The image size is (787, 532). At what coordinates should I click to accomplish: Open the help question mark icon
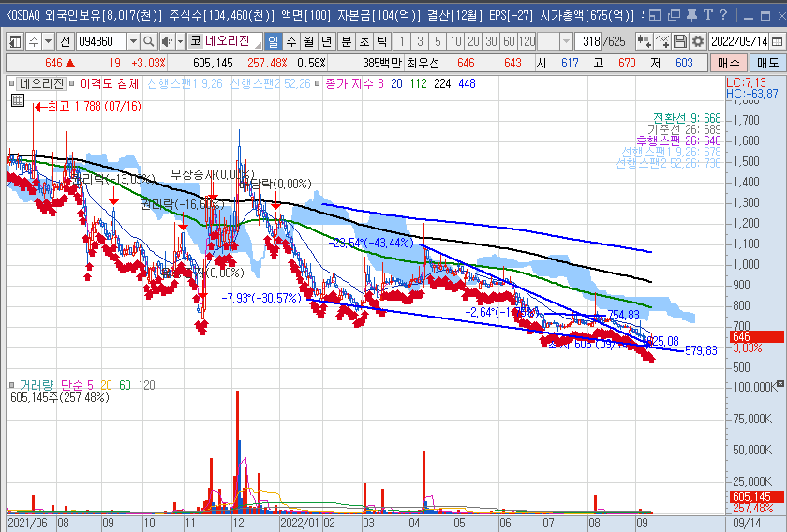(723, 15)
